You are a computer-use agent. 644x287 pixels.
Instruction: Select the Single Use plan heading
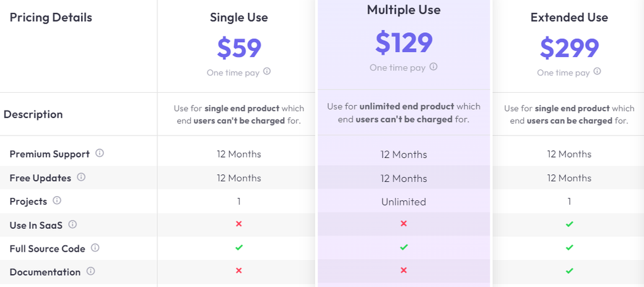239,17
